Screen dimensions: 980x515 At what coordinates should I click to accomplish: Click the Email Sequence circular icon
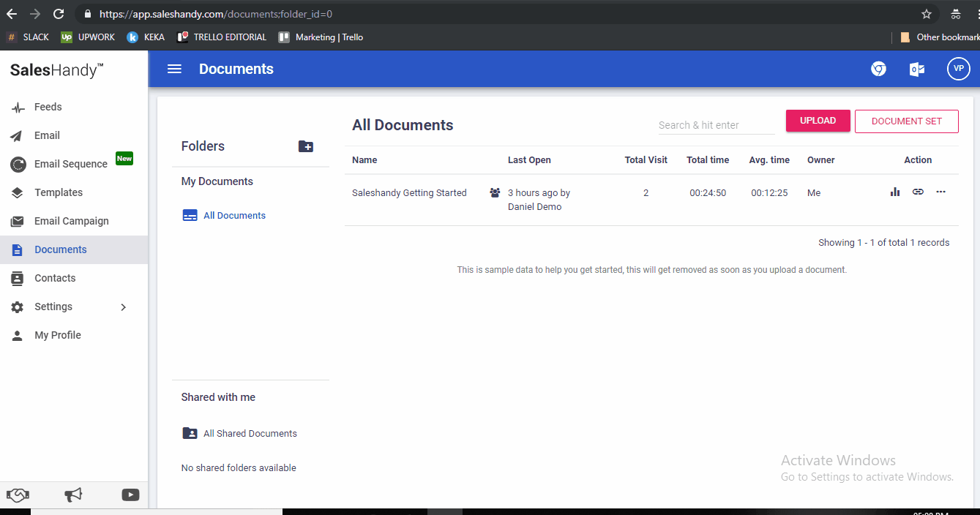point(18,165)
